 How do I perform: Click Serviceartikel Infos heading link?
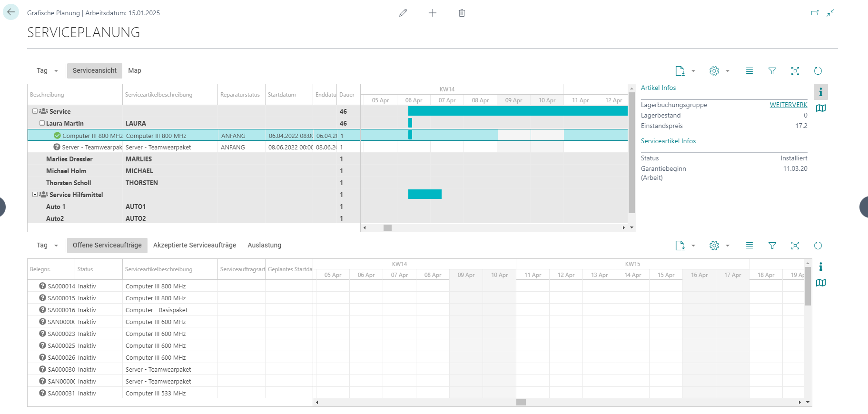point(668,141)
